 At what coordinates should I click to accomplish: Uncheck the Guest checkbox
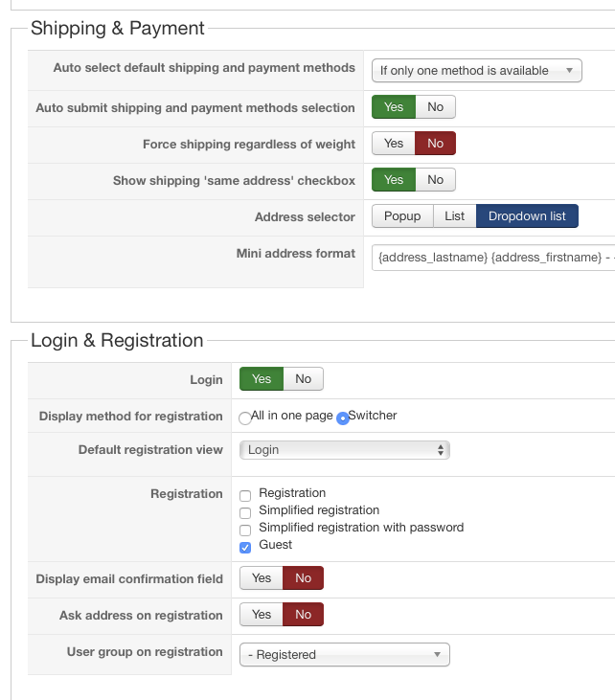point(245,547)
